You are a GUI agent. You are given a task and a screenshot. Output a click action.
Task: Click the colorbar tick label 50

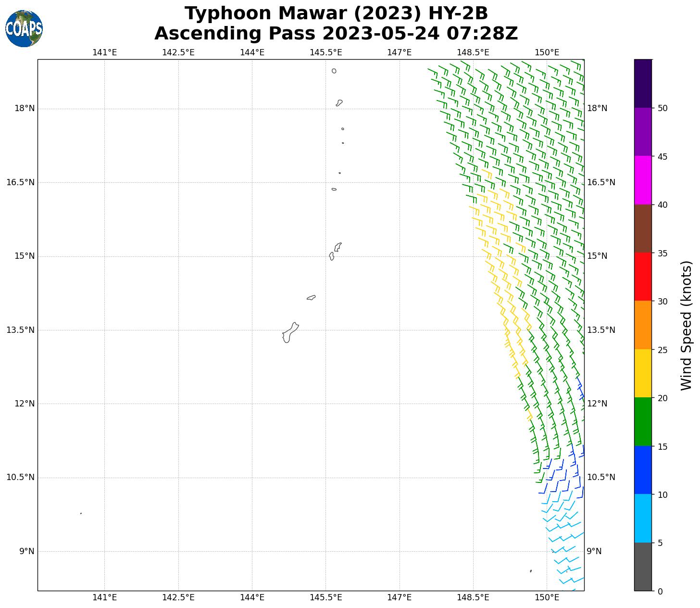(x=662, y=108)
